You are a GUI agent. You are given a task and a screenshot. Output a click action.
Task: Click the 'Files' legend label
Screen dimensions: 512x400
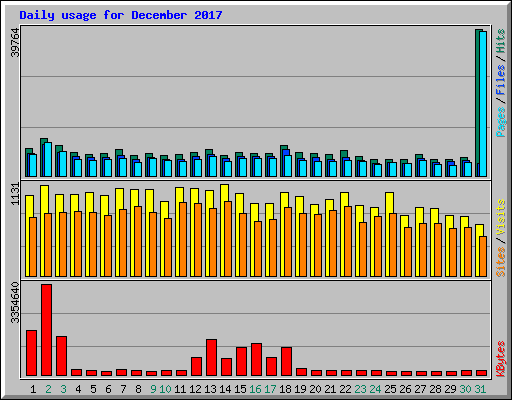pyautogui.click(x=501, y=80)
